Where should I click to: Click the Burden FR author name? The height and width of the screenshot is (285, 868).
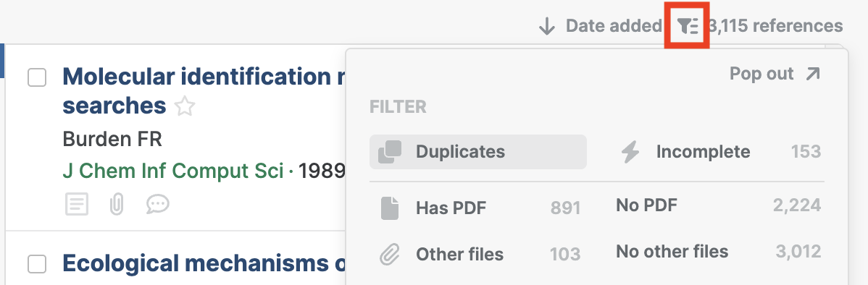[112, 139]
